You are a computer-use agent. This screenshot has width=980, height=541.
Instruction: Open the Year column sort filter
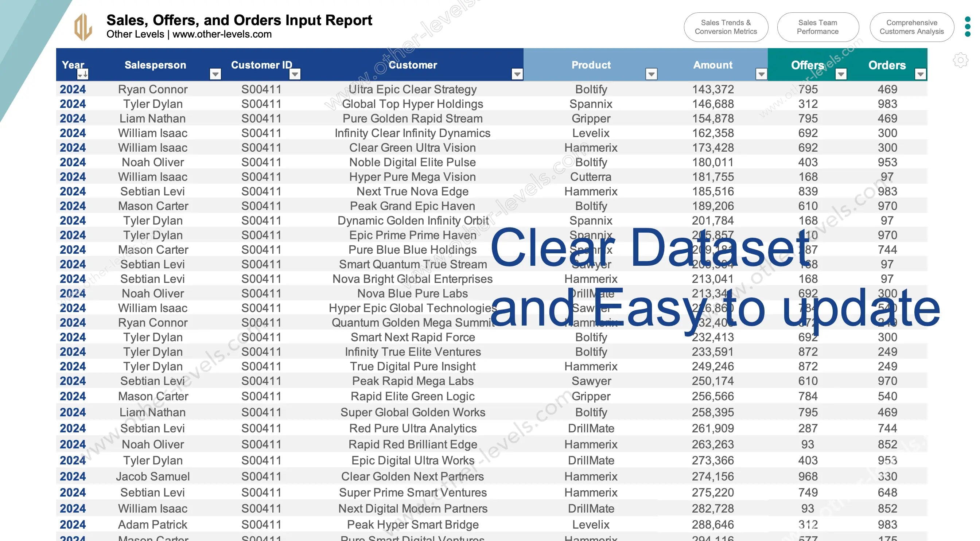click(x=82, y=74)
